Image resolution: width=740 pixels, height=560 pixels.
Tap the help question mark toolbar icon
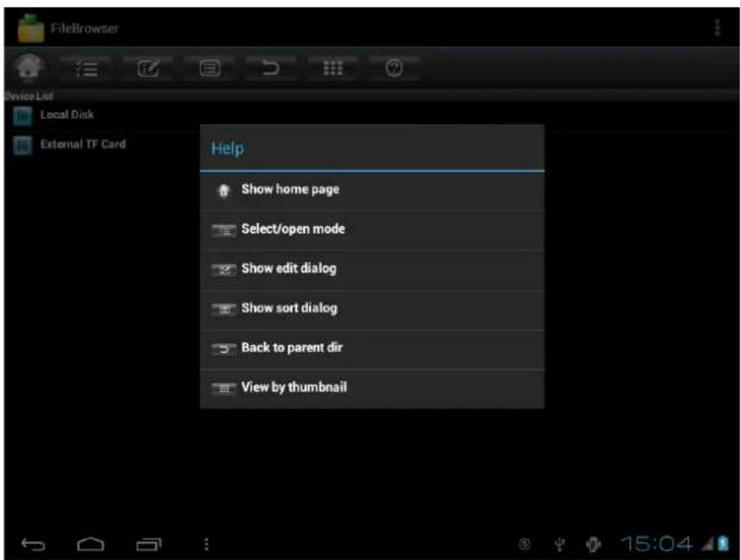(x=394, y=69)
